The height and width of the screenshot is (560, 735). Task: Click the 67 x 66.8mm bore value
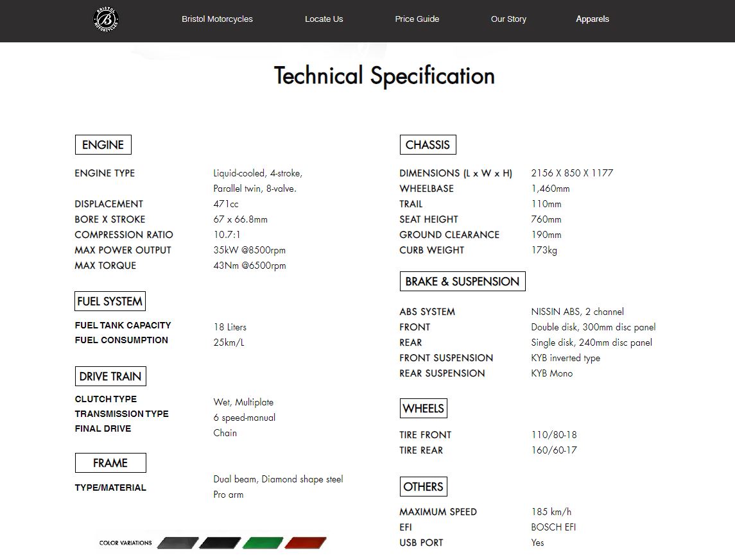click(x=241, y=219)
